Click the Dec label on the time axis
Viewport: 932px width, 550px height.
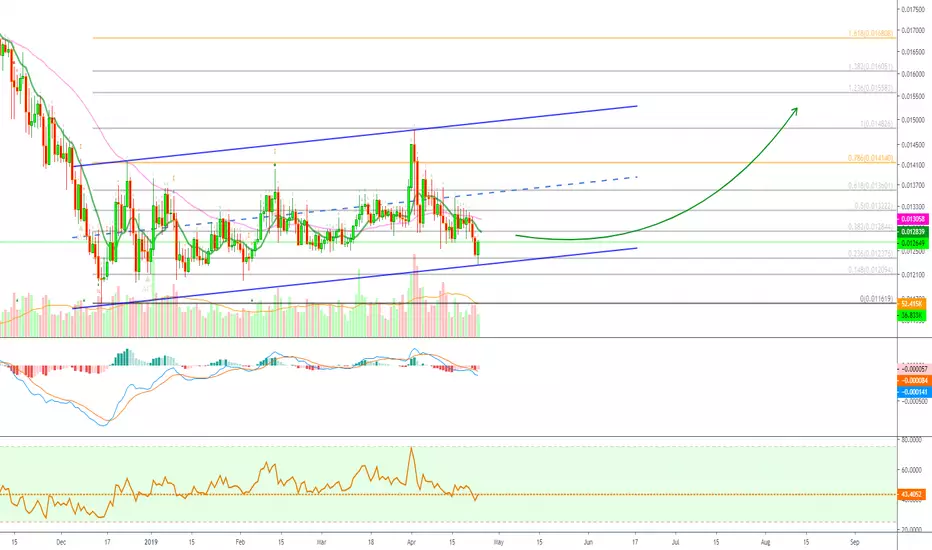60,542
